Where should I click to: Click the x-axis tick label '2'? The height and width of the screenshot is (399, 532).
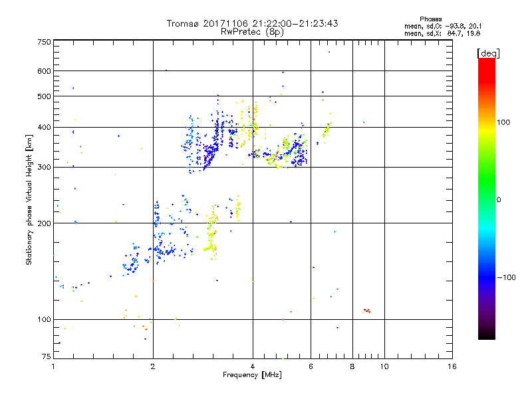tap(153, 366)
